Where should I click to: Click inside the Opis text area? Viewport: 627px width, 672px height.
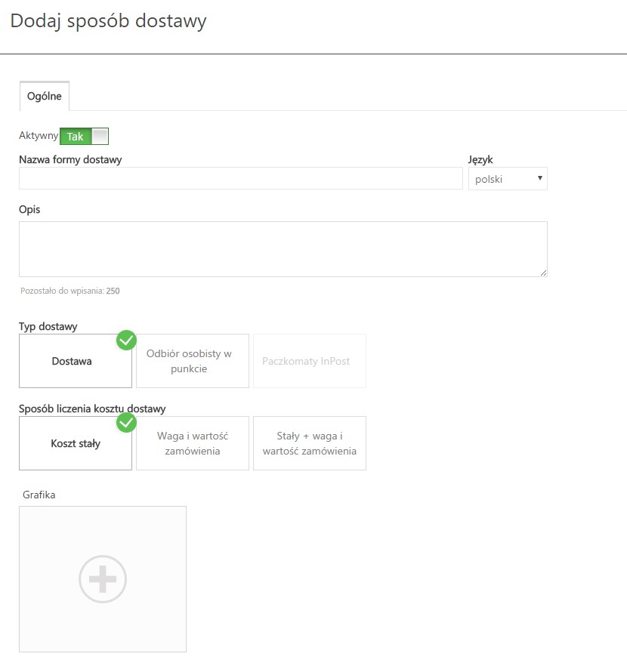coord(283,249)
